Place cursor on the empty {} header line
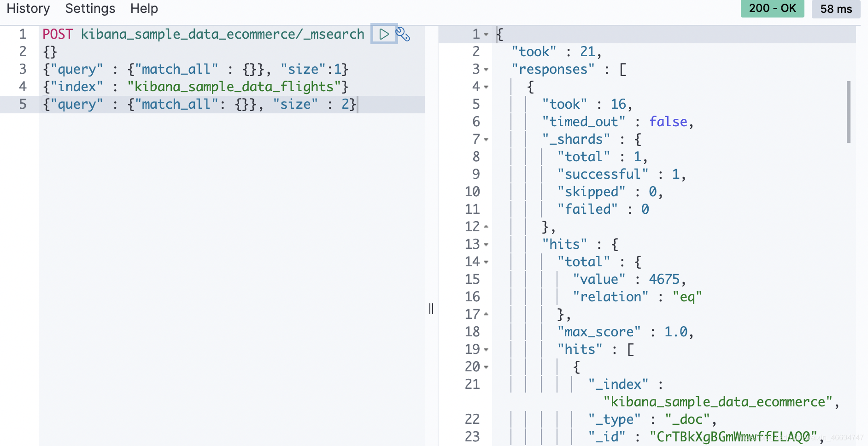The width and height of the screenshot is (868, 446). [50, 52]
